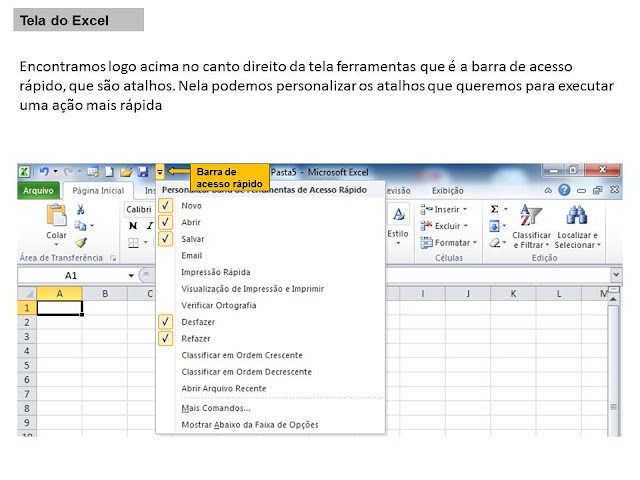Enable Verificar Ortografia option
The height and width of the screenshot is (480, 640).
click(219, 305)
